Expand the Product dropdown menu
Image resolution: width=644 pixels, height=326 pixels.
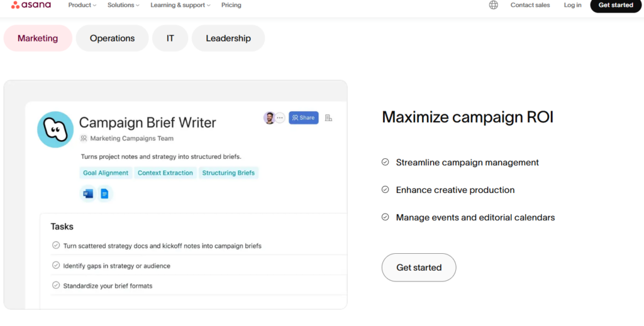[x=82, y=5]
